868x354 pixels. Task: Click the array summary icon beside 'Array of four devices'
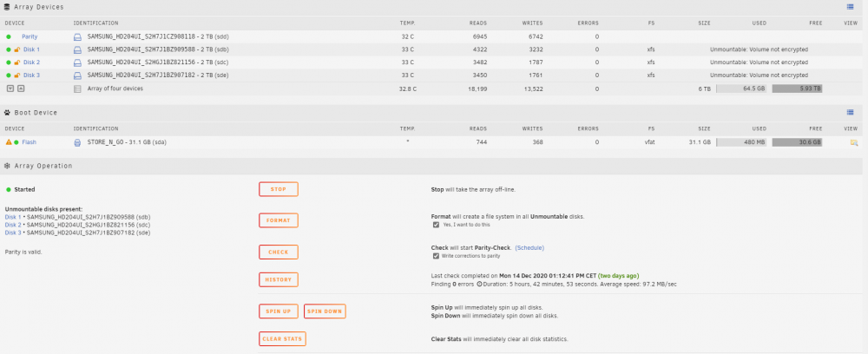77,88
